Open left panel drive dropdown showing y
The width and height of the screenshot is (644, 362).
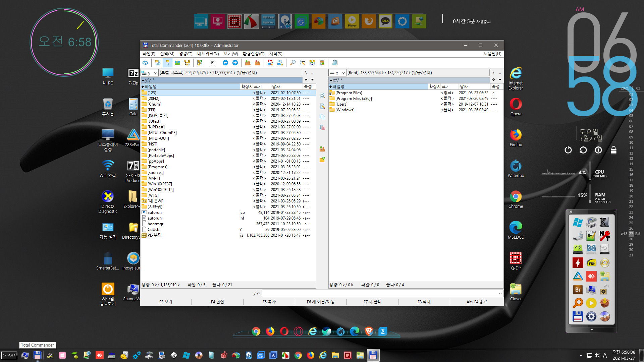150,73
